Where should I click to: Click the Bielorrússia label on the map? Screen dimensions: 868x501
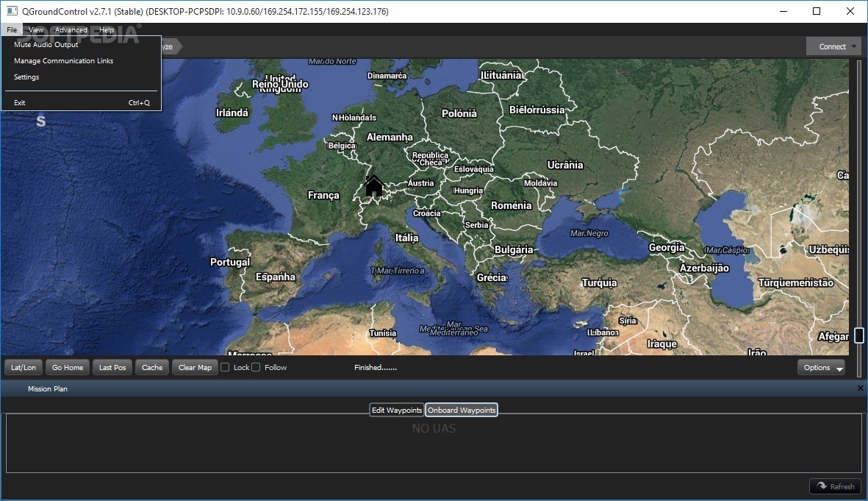pos(537,110)
